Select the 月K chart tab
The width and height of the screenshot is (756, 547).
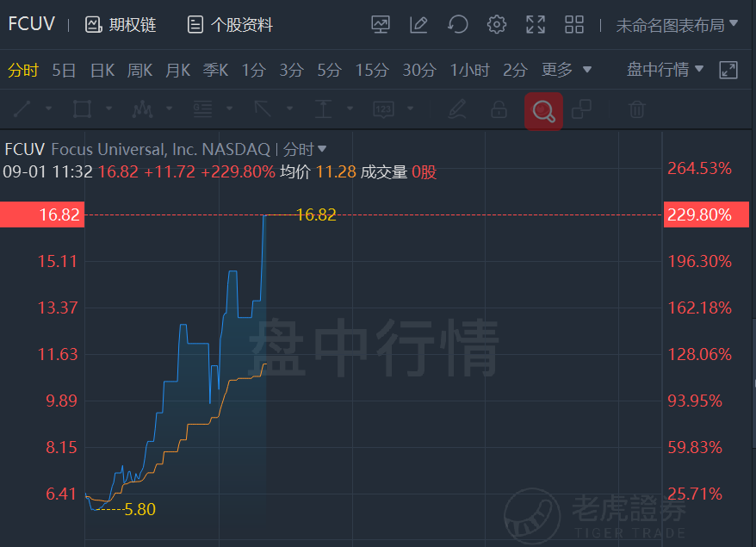178,71
